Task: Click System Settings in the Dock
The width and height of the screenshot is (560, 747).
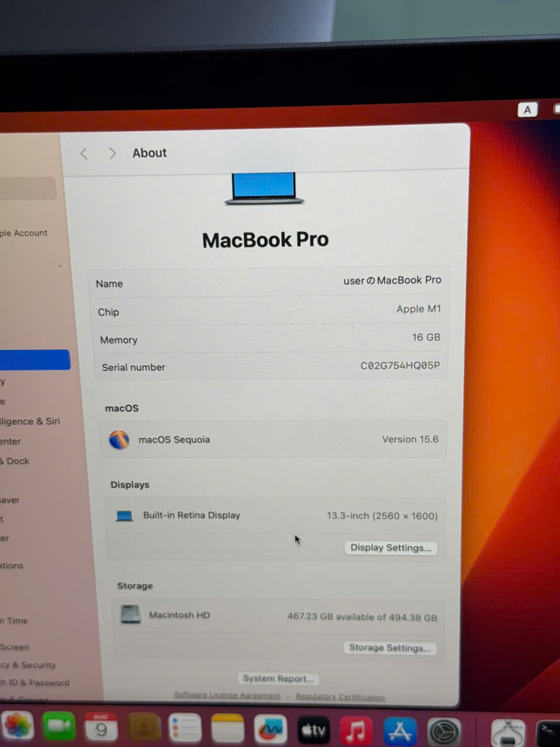Action: coord(444,731)
